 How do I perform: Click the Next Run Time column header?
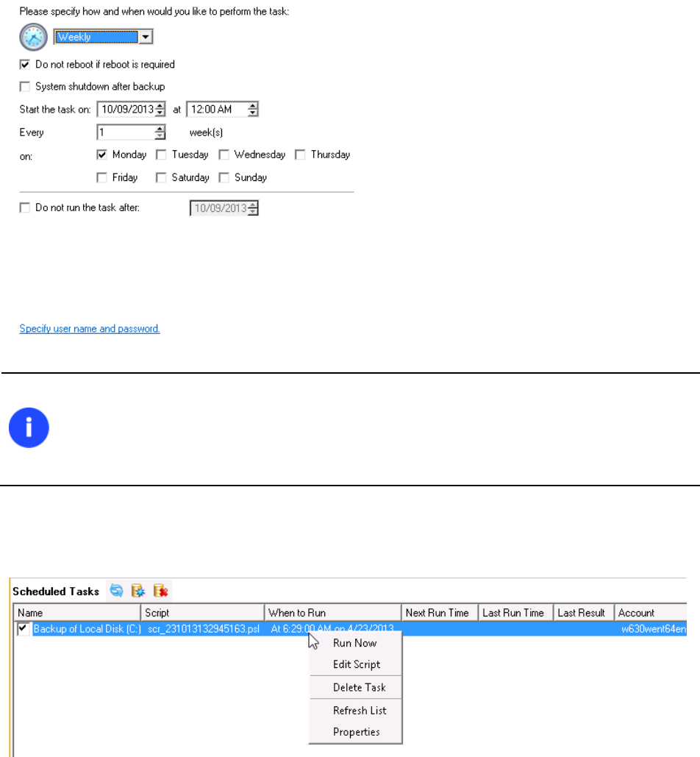[x=440, y=613]
